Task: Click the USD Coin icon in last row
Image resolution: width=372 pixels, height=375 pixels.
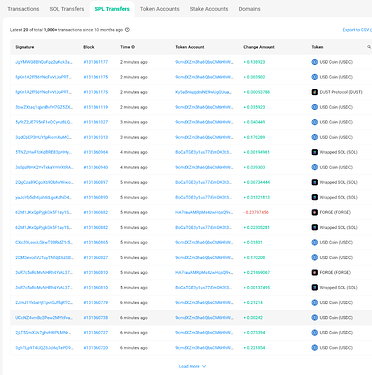Action: click(314, 348)
